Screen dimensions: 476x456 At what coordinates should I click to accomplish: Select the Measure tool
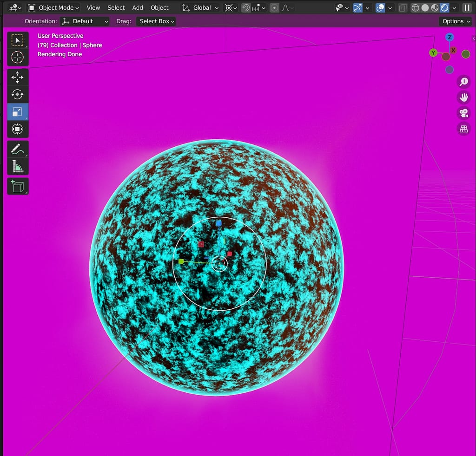(17, 166)
